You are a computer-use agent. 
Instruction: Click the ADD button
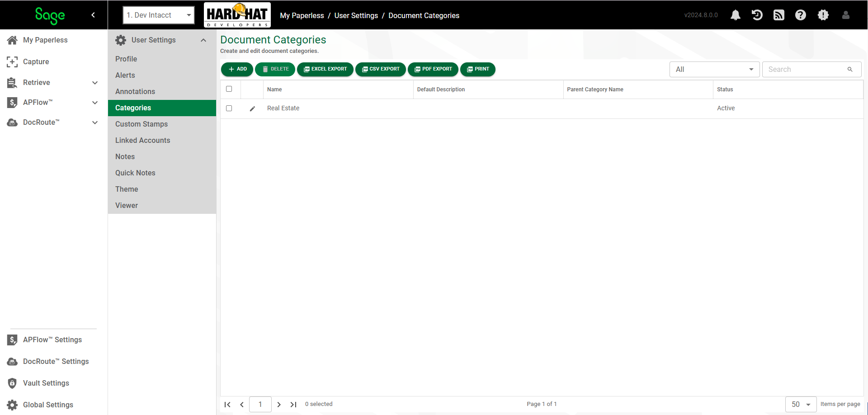click(x=237, y=69)
